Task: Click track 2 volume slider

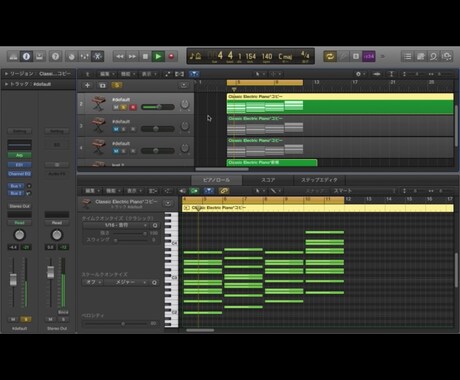Action: (158, 107)
